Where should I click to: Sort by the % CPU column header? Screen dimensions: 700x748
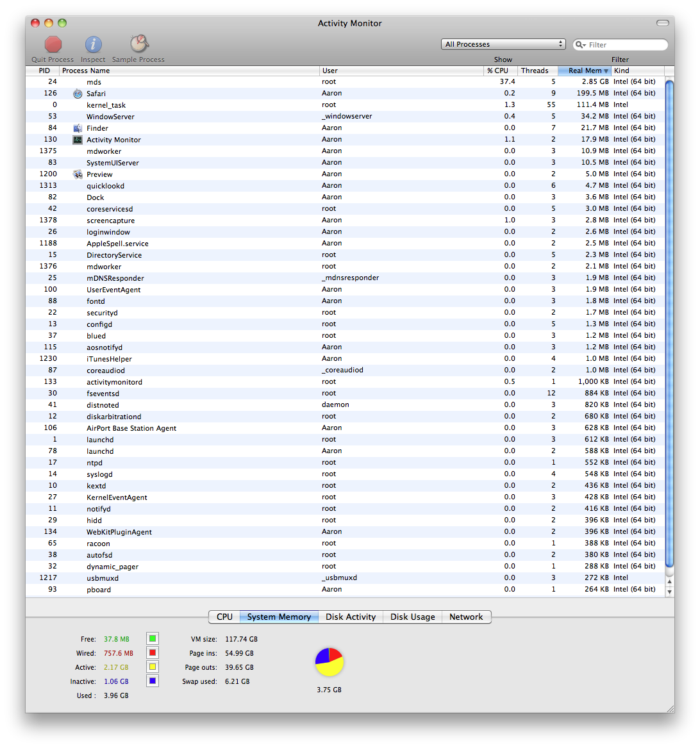(501, 71)
